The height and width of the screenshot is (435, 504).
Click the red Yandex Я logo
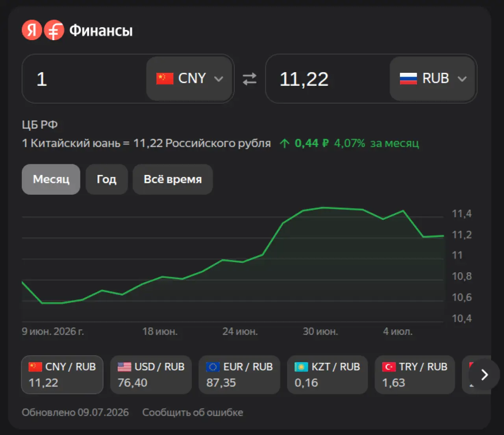(32, 30)
